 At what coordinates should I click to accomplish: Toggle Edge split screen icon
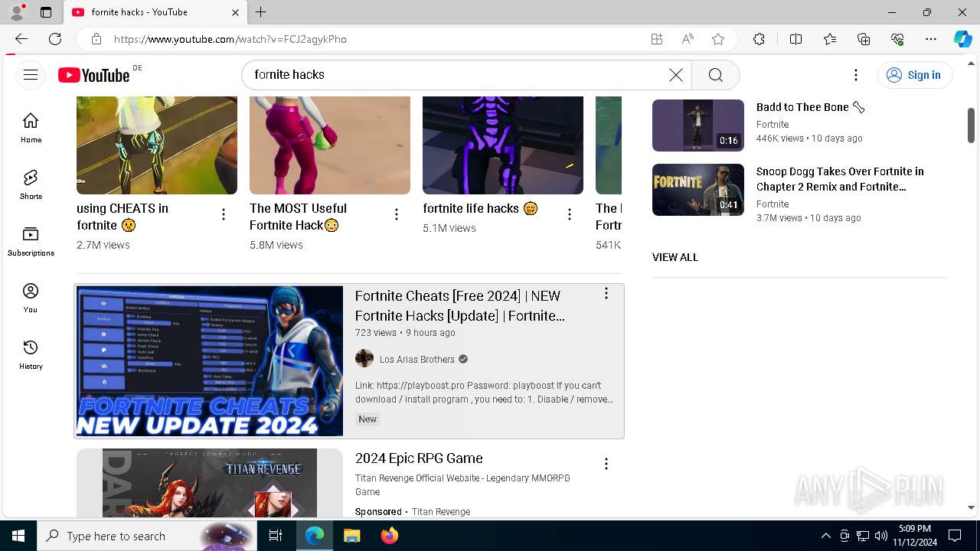pos(795,39)
